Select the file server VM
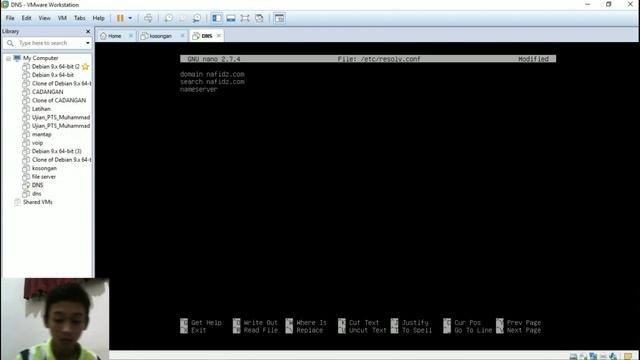This screenshot has width=640, height=360. tap(44, 176)
